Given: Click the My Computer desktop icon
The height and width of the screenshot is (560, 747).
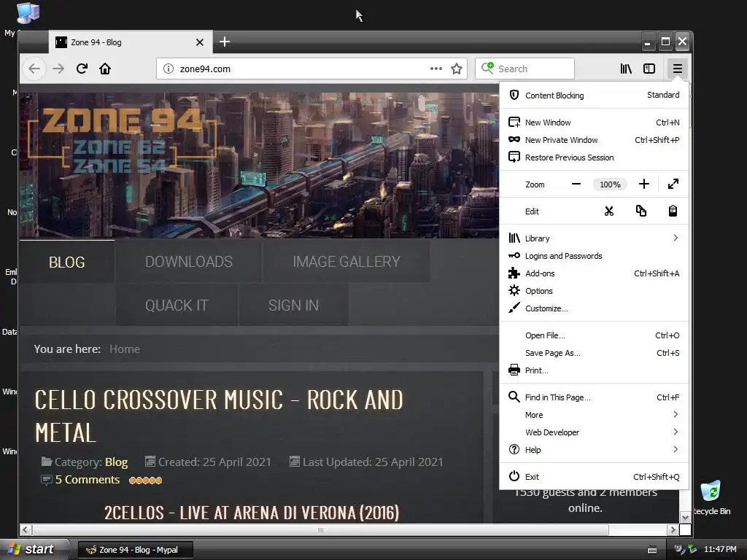Looking at the screenshot, I should 27,15.
